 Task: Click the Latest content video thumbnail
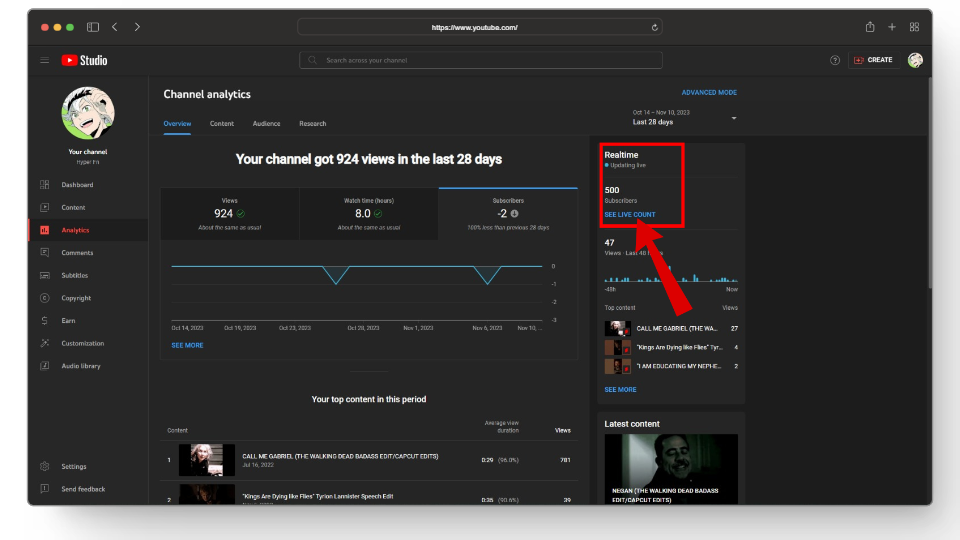coord(671,468)
